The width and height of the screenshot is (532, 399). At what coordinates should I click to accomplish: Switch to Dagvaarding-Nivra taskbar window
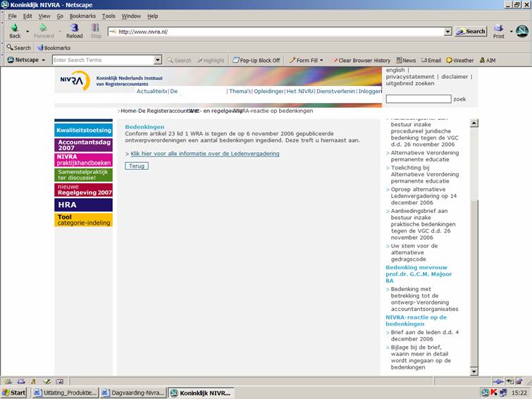pos(133,393)
